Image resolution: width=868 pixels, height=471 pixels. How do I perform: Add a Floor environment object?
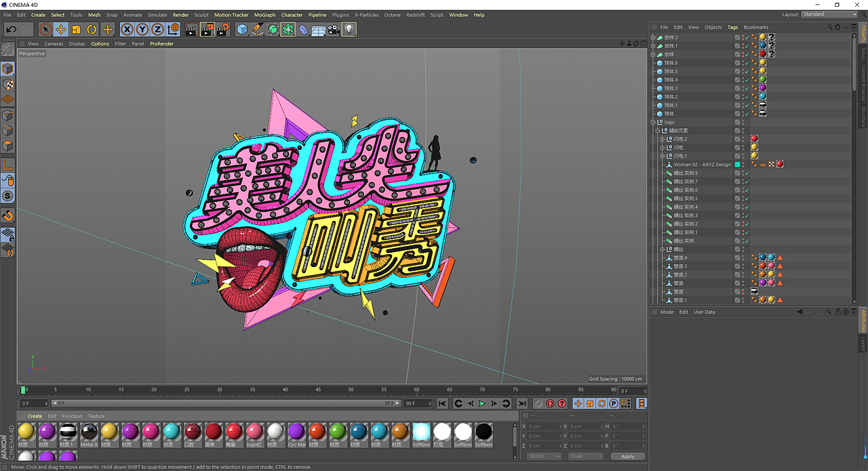tap(318, 29)
